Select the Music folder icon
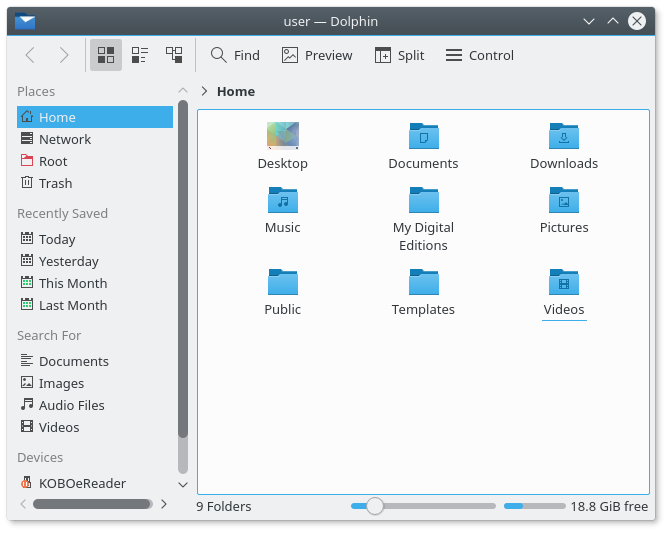 pyautogui.click(x=283, y=202)
